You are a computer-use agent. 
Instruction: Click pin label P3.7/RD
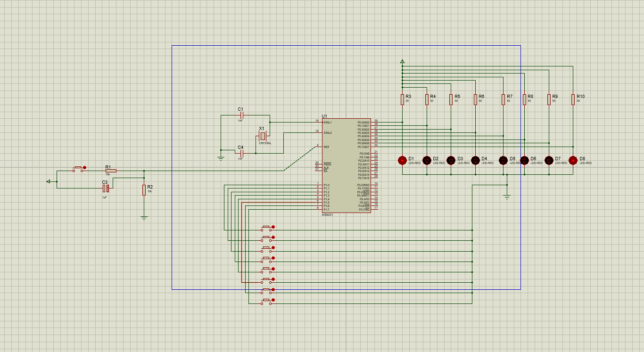pyautogui.click(x=364, y=210)
